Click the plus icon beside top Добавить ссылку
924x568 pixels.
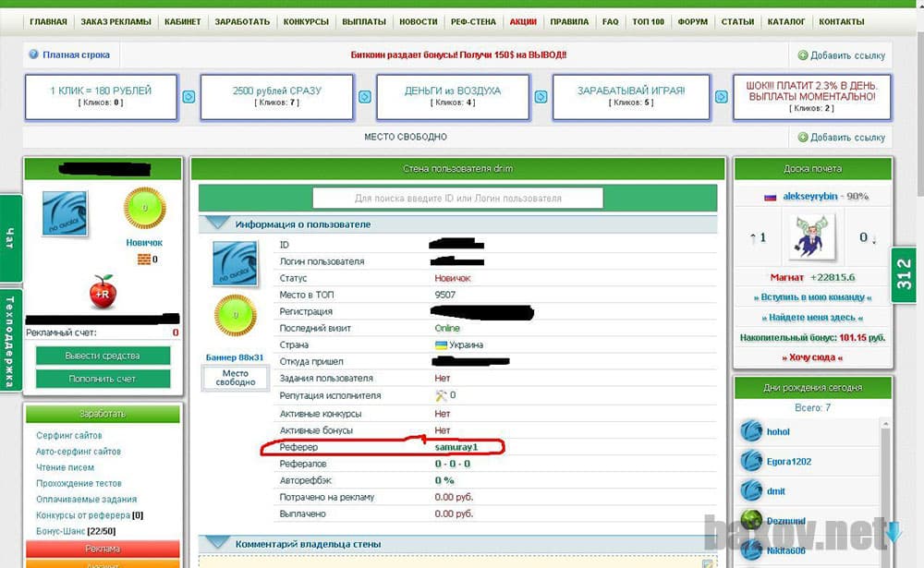[802, 55]
